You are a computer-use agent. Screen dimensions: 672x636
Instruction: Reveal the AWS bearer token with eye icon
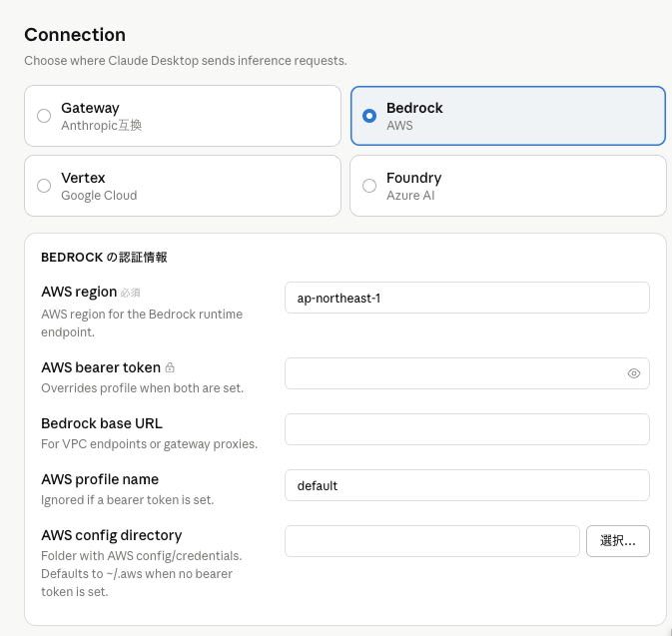[633, 373]
